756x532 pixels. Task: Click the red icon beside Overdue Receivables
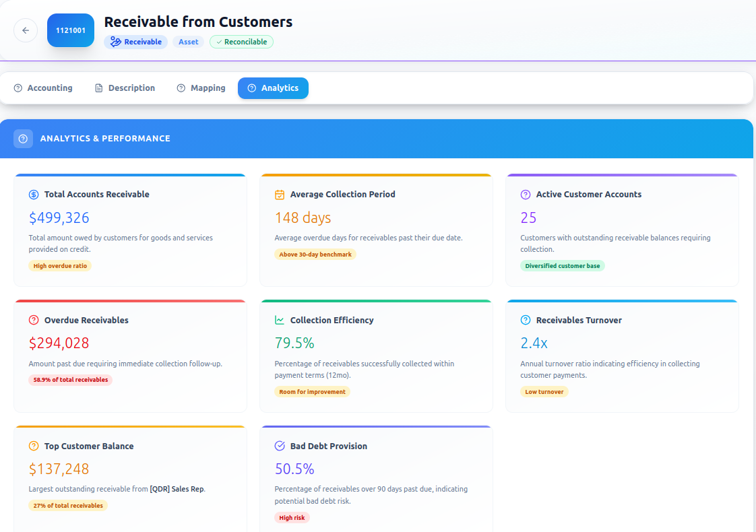34,320
